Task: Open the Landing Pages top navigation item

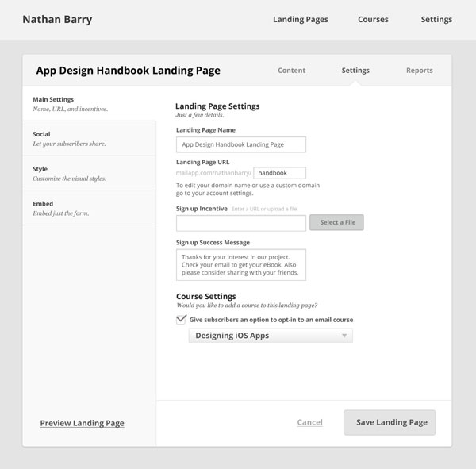Action: tap(300, 19)
